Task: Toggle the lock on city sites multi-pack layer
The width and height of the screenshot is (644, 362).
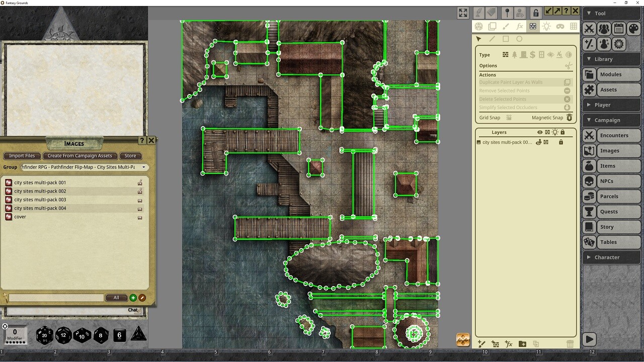Action: 561,142
